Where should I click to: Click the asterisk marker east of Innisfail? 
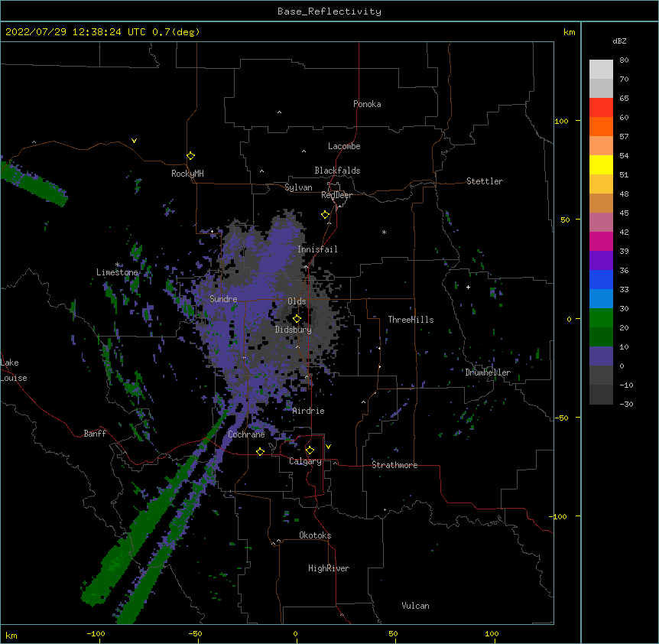384,233
